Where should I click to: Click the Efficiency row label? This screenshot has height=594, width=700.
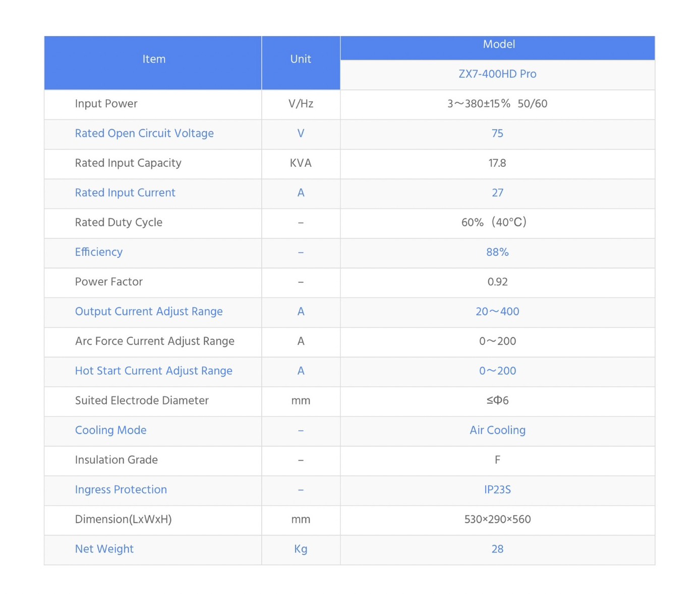(99, 252)
